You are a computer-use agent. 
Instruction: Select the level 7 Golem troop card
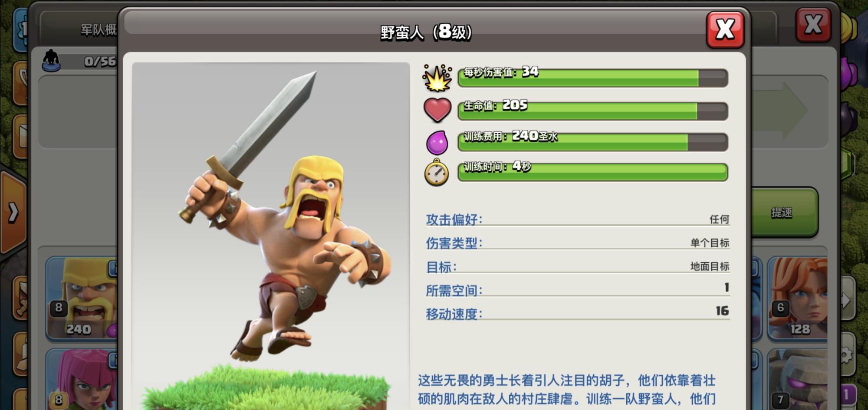pyautogui.click(x=797, y=380)
